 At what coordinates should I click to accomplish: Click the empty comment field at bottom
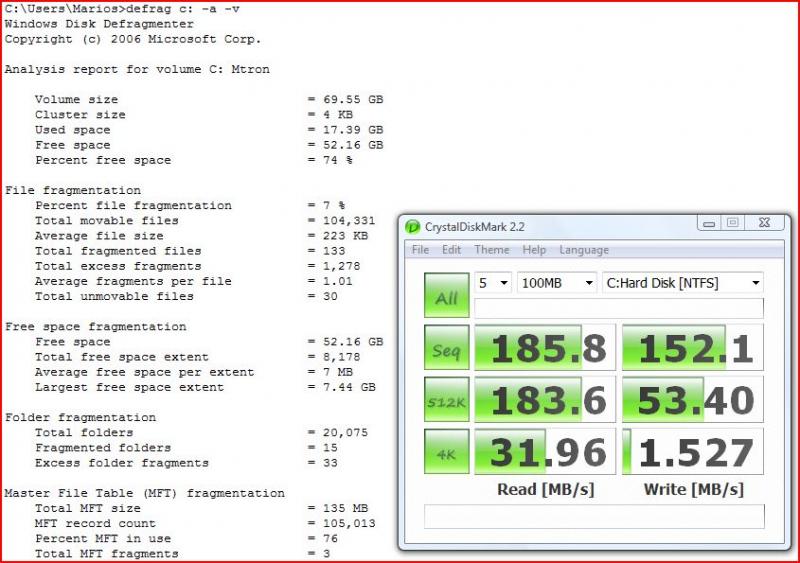[x=594, y=517]
